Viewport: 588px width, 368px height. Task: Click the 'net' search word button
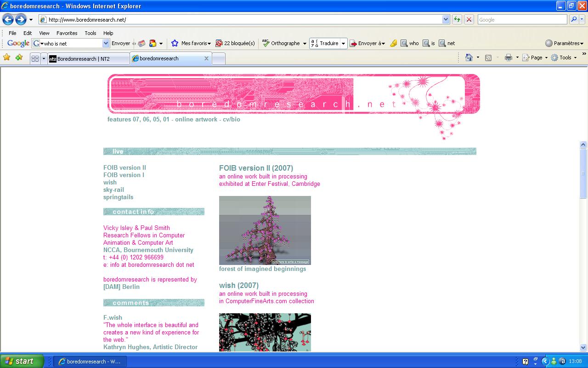[447, 43]
